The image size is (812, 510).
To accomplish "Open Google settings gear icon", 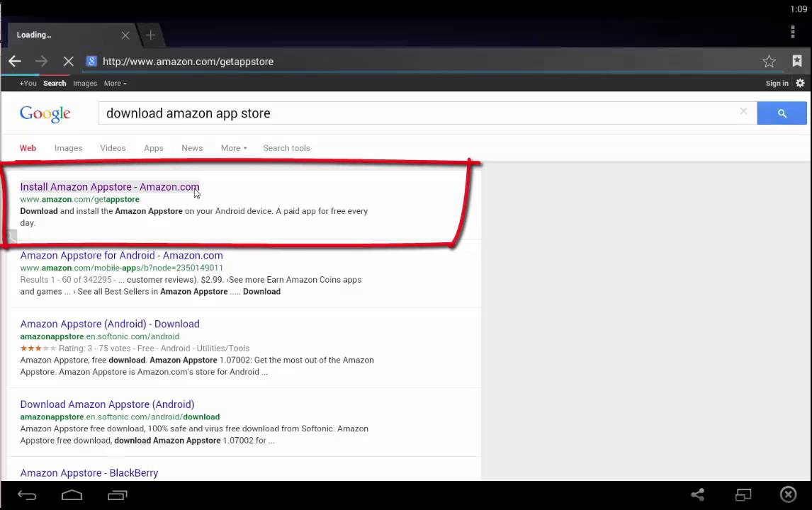I will point(800,83).
